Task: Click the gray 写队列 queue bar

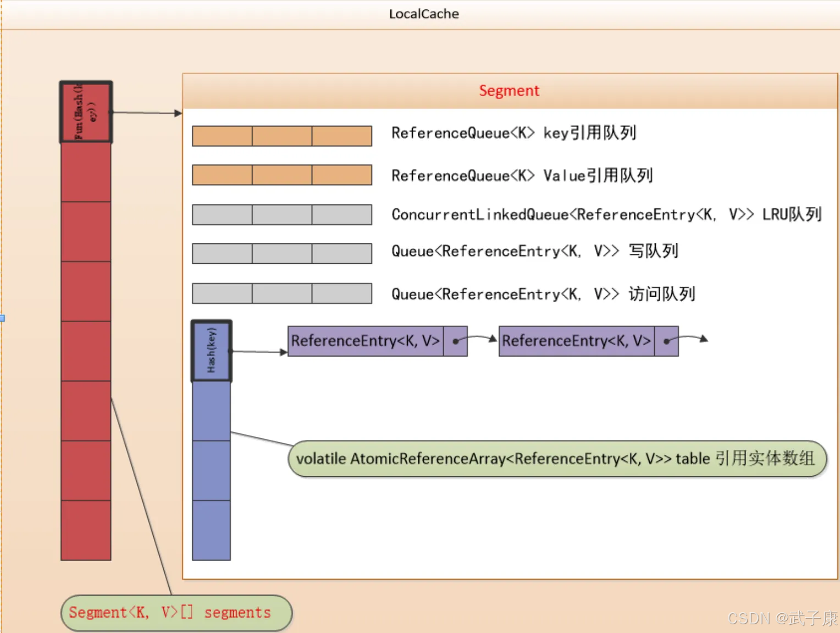Action: [281, 253]
